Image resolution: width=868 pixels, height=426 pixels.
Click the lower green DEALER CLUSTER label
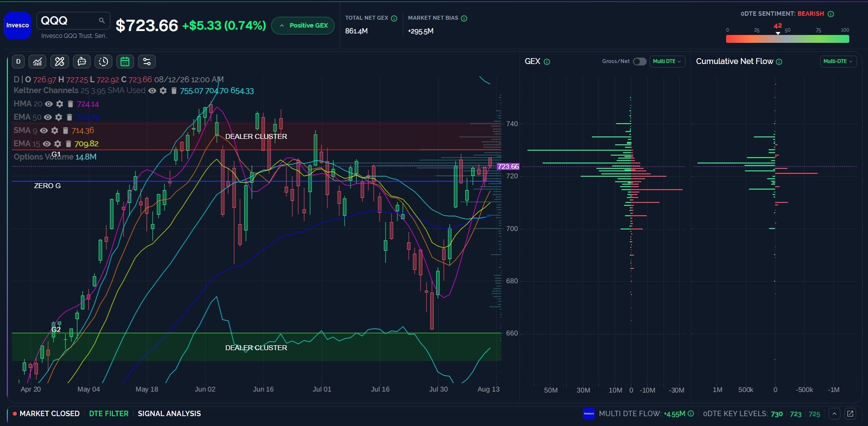256,348
